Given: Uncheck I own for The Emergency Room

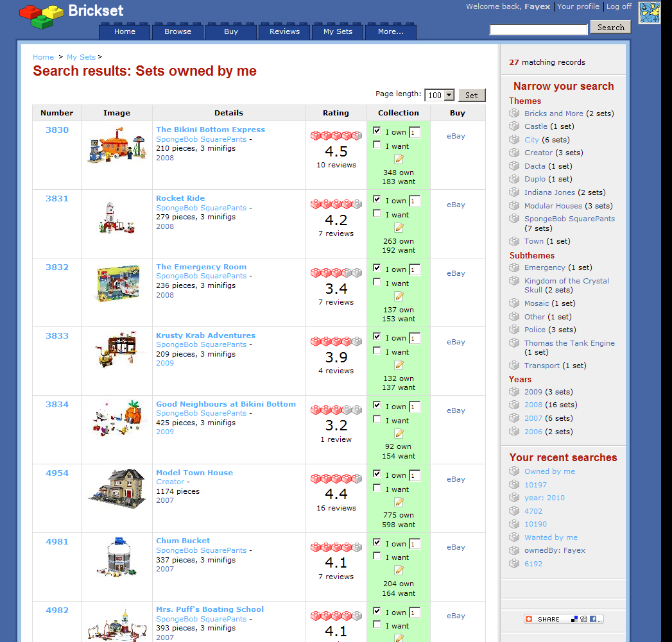Looking at the screenshot, I should [377, 267].
